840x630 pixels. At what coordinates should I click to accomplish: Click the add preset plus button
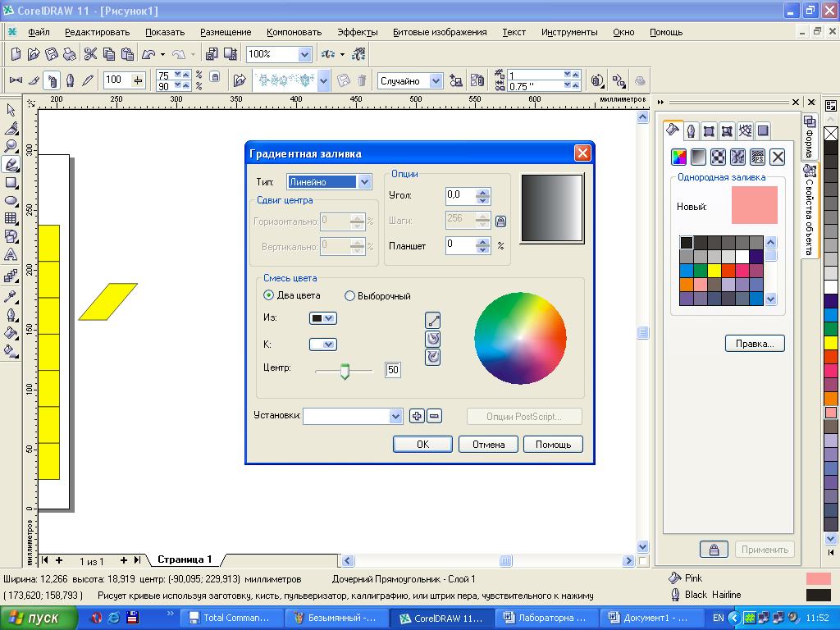pyautogui.click(x=417, y=416)
